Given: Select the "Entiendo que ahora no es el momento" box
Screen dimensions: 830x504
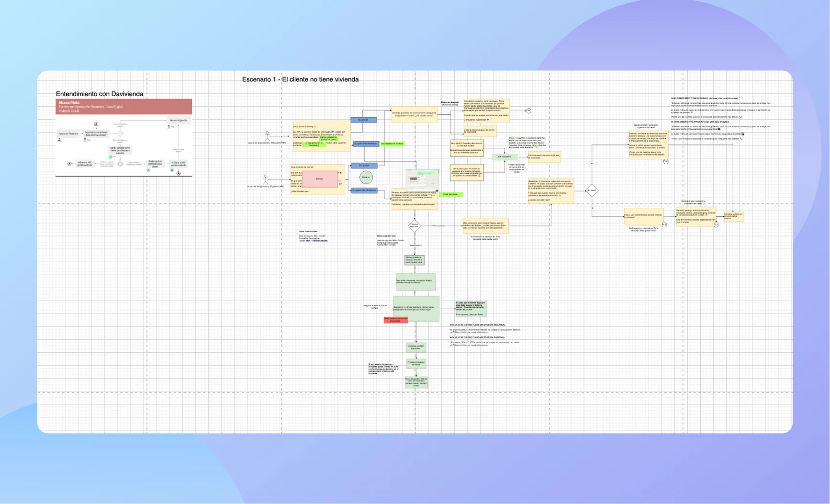Looking at the screenshot, I should 414,115.
